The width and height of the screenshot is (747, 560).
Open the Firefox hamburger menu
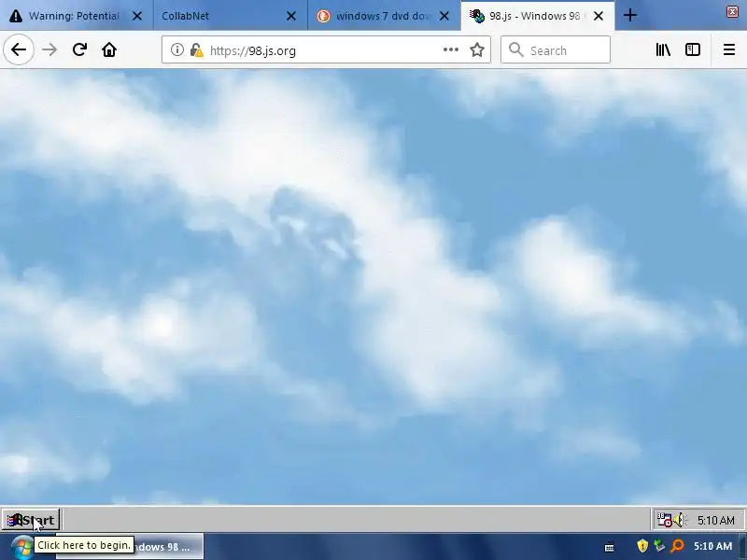tap(729, 49)
